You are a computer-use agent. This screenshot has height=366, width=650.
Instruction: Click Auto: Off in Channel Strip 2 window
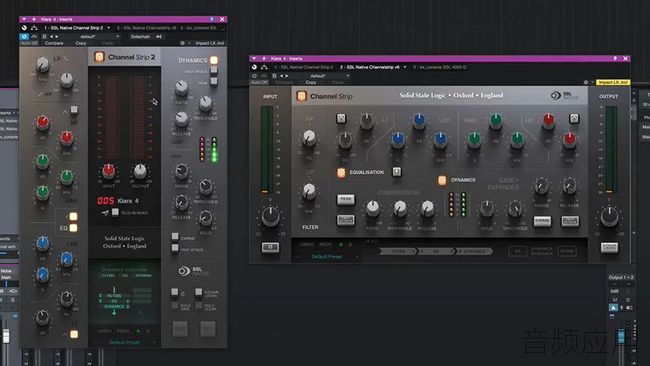29,43
